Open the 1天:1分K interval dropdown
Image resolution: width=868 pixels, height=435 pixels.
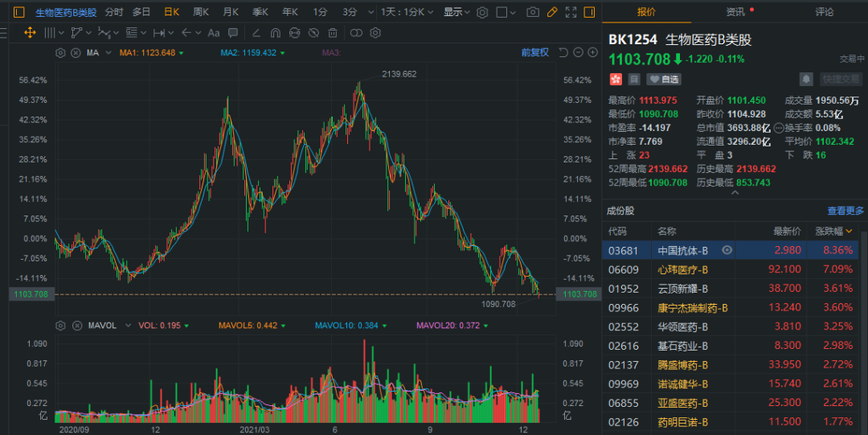pyautogui.click(x=407, y=12)
